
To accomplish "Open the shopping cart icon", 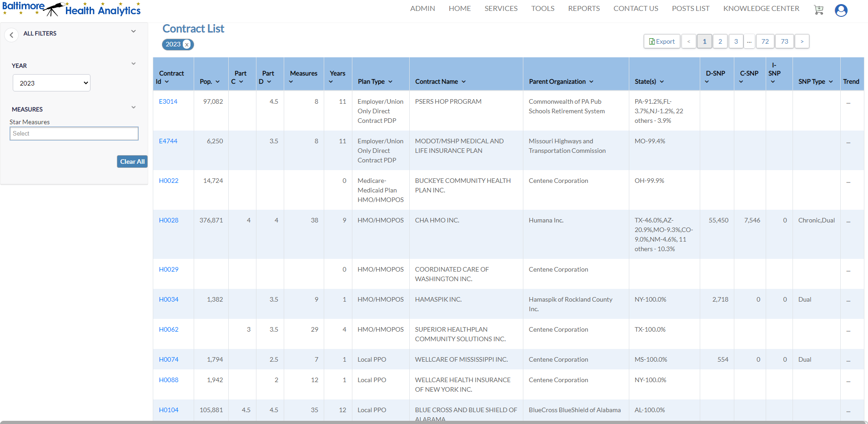I will pyautogui.click(x=818, y=10).
